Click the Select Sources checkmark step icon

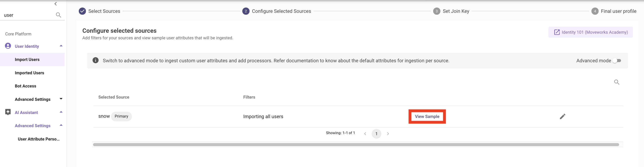[x=82, y=11]
